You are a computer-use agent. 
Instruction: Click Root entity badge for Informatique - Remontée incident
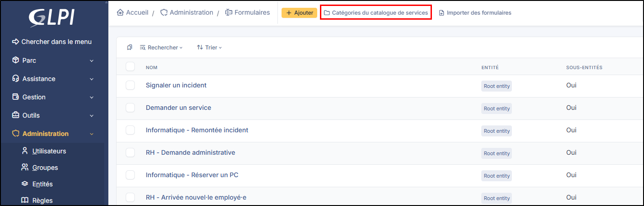coord(496,131)
